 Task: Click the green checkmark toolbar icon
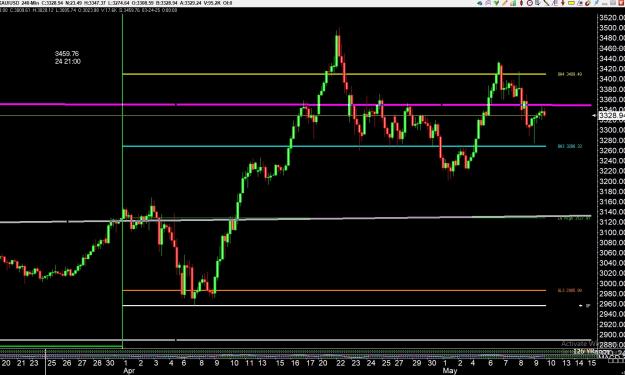point(496,3)
